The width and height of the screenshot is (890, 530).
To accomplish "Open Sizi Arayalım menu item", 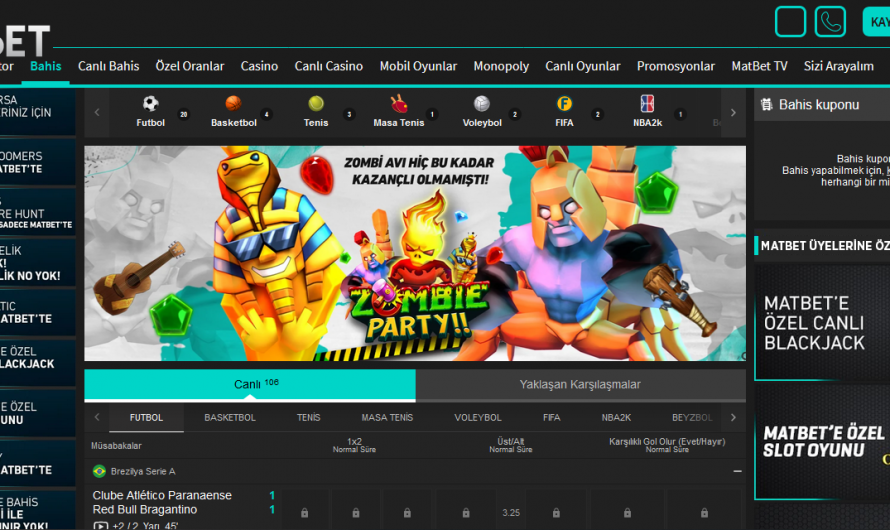I will [x=838, y=66].
